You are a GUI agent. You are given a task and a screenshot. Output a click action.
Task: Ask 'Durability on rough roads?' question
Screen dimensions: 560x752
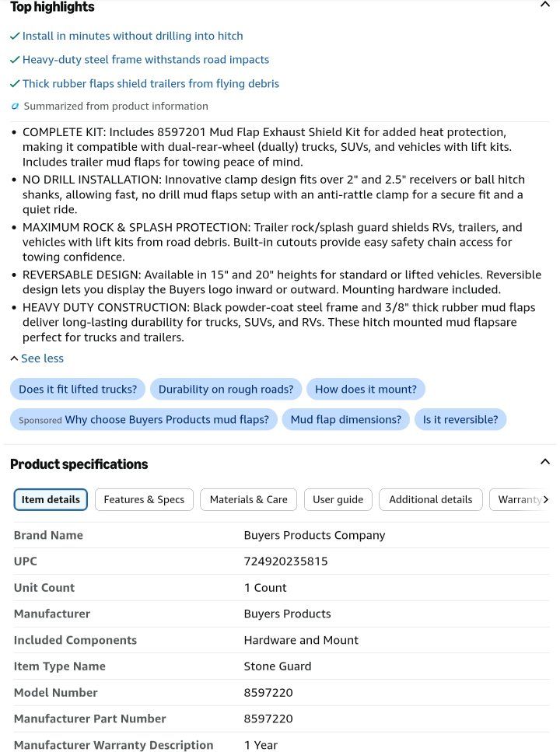point(226,389)
